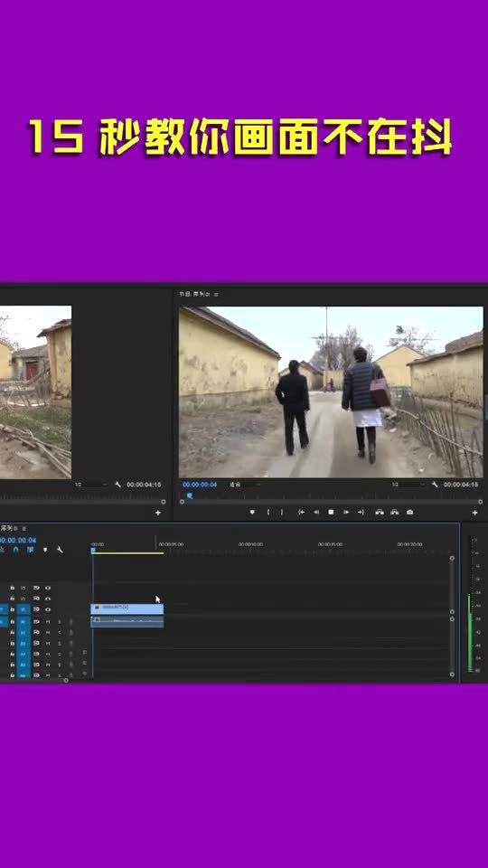
Task: Click the Source monitor duration 00:00:04:15
Action: point(144,485)
